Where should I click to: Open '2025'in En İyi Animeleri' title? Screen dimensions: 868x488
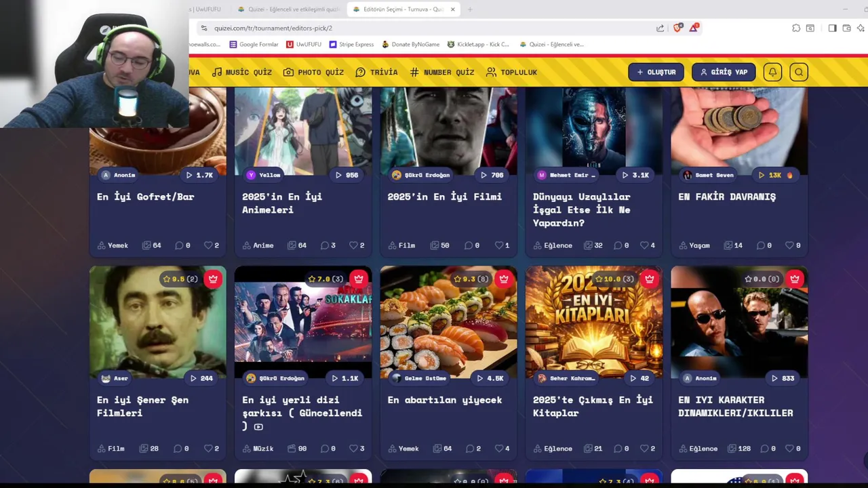click(282, 203)
